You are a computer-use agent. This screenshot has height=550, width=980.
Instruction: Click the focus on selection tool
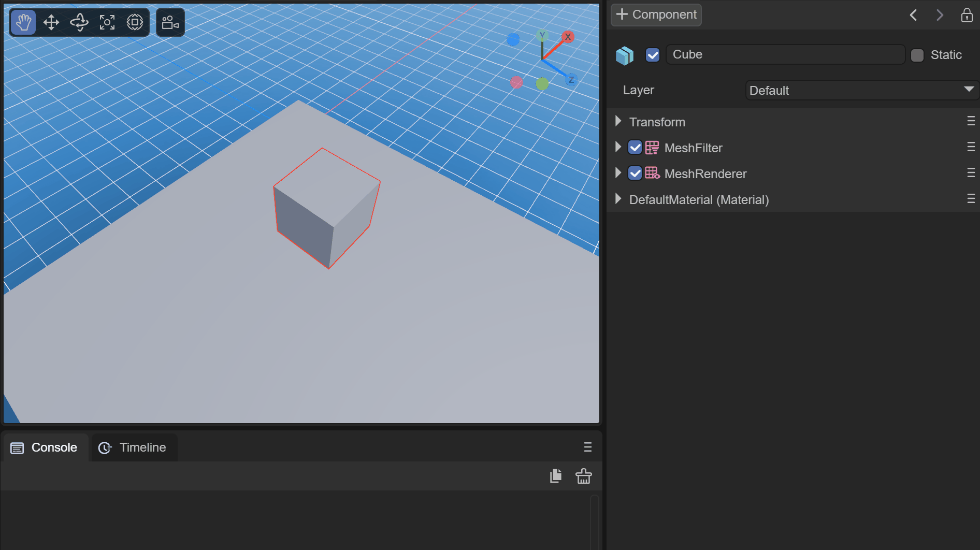[107, 22]
